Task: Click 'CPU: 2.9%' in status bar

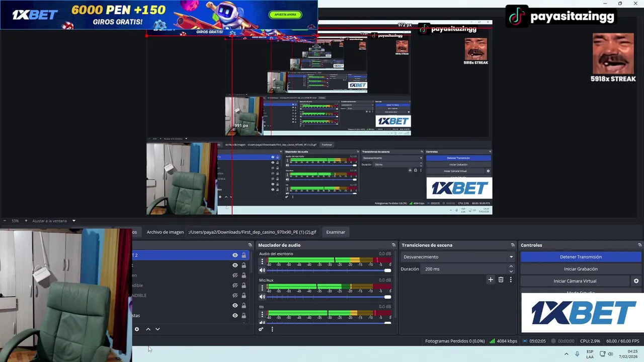Action: tap(590, 341)
